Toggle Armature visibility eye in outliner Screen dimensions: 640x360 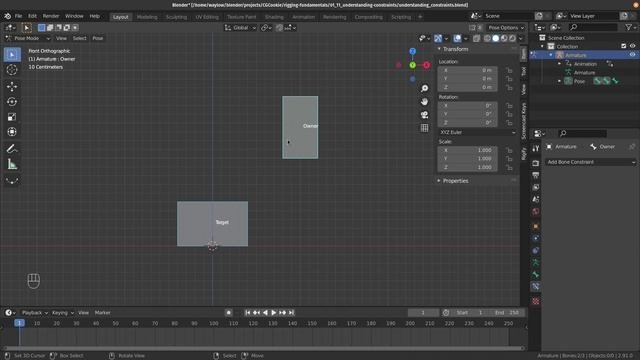(632, 55)
